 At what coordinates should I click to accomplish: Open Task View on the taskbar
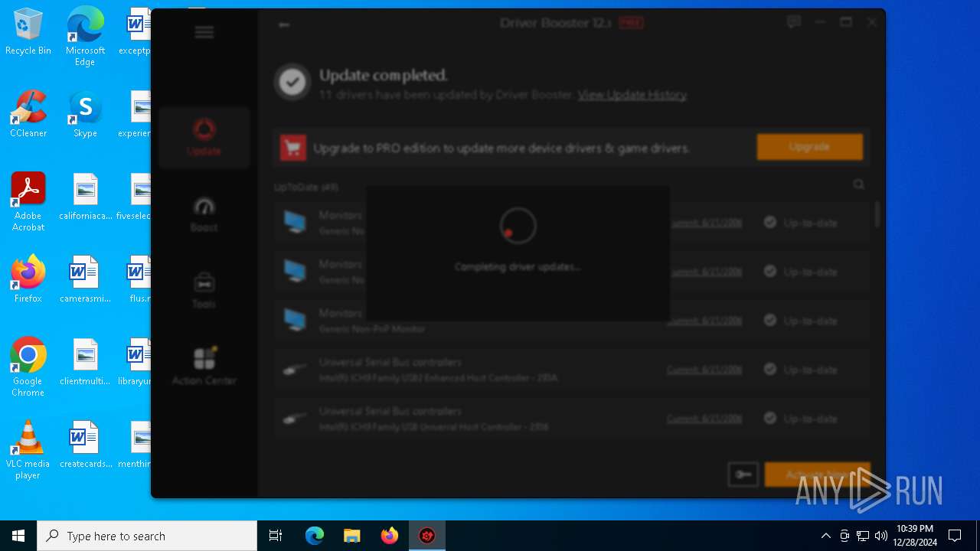[x=276, y=536]
